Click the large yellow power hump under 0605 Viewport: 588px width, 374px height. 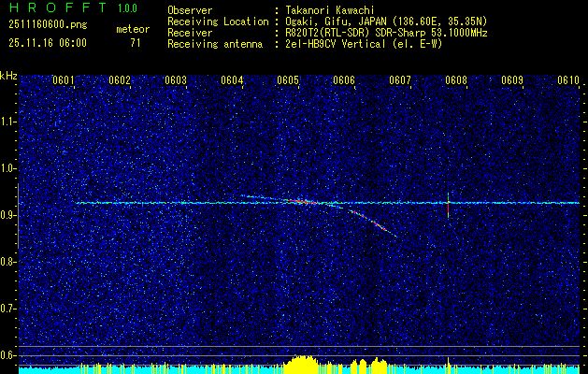click(x=302, y=364)
